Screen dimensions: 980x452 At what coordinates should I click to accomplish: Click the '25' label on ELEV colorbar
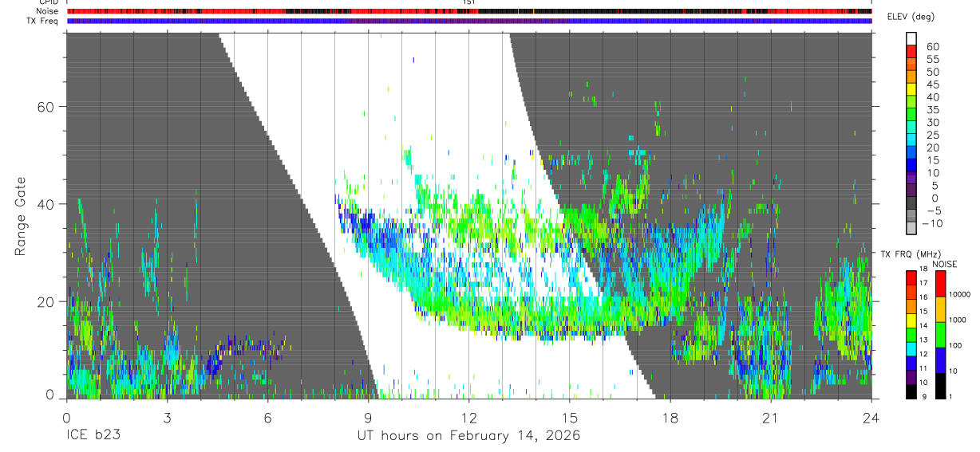[933, 136]
